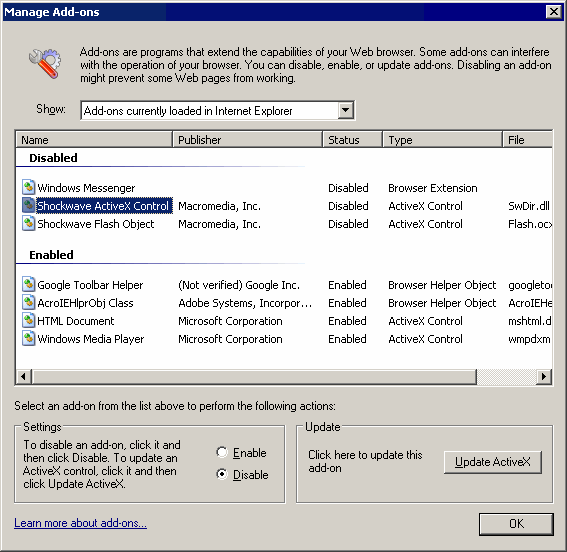Click (Not verified) Google Inc. publisher cell
The image size is (567, 552).
click(x=239, y=285)
